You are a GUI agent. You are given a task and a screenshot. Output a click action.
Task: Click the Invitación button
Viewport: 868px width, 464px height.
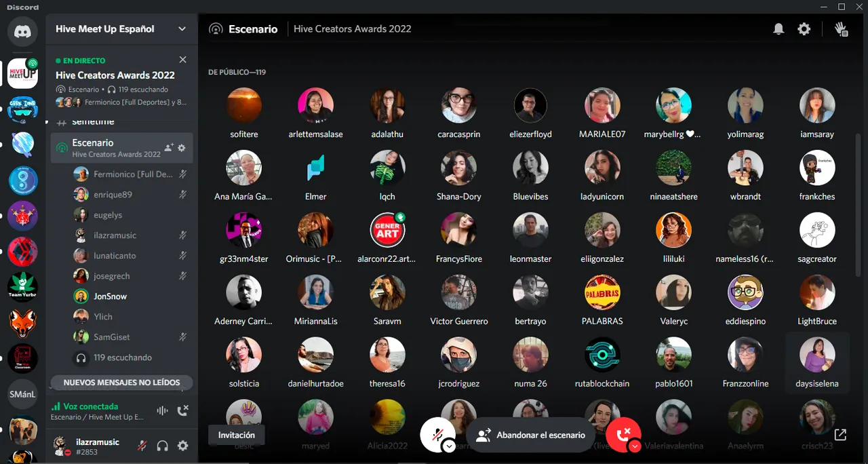pos(237,435)
